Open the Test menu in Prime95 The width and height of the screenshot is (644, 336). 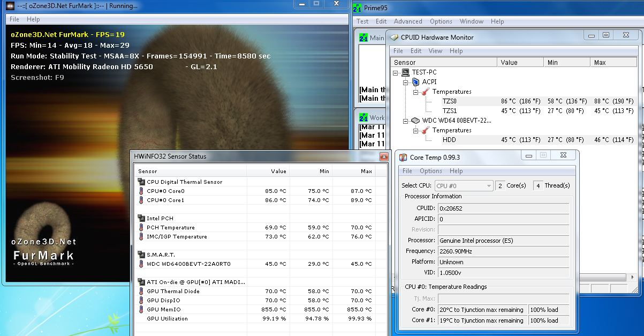pyautogui.click(x=362, y=21)
